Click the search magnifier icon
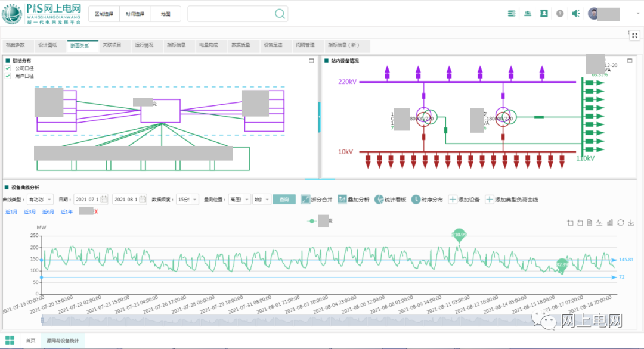 [x=280, y=14]
